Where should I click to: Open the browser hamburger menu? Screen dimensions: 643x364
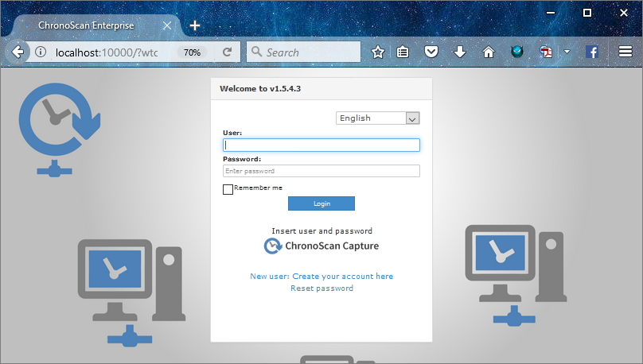[x=625, y=52]
